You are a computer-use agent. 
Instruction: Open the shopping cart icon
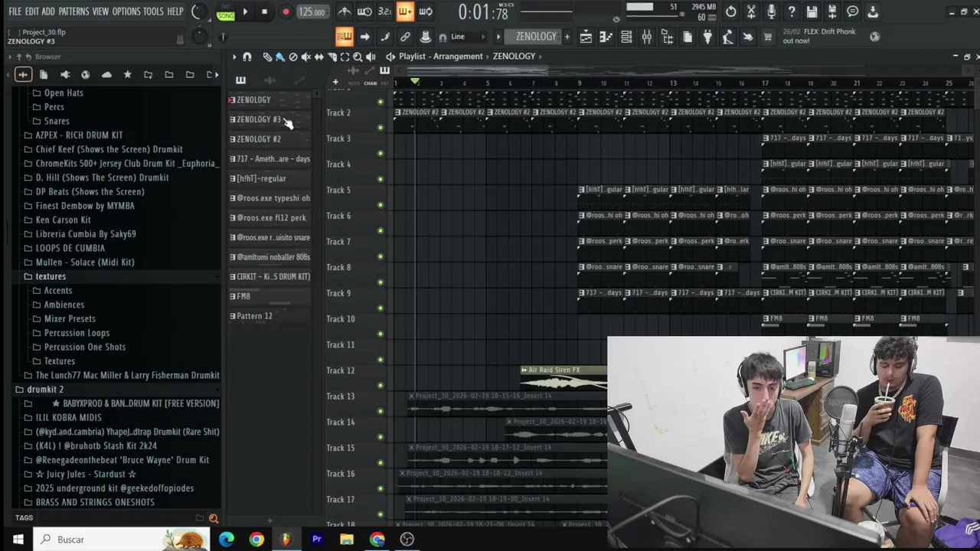(x=768, y=37)
